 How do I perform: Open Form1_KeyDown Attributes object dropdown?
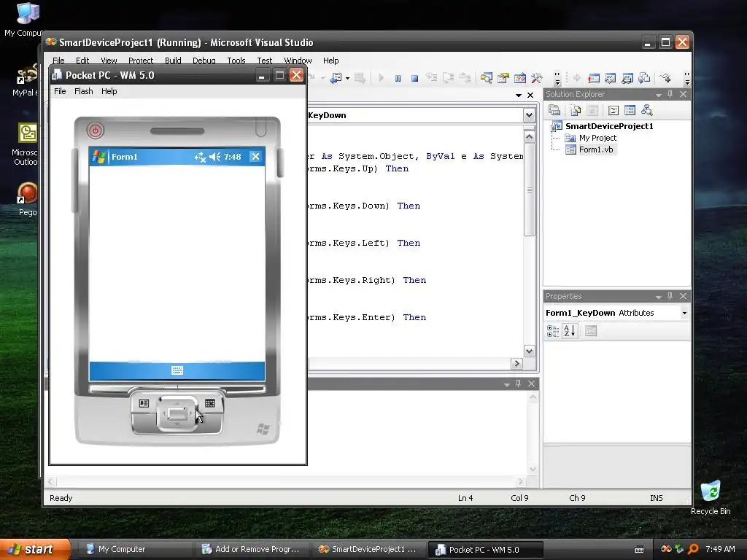[x=684, y=313]
